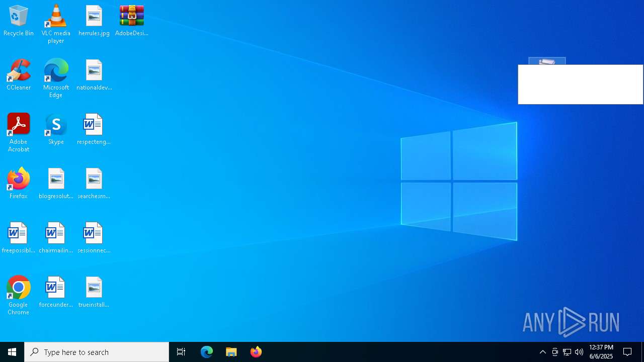
Task: Select the Skype desktop shortcut
Action: click(56, 130)
